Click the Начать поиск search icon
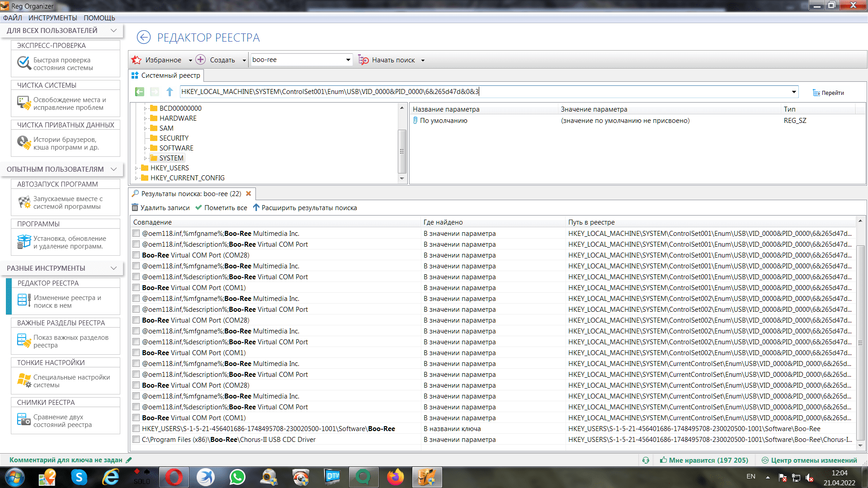 [363, 60]
